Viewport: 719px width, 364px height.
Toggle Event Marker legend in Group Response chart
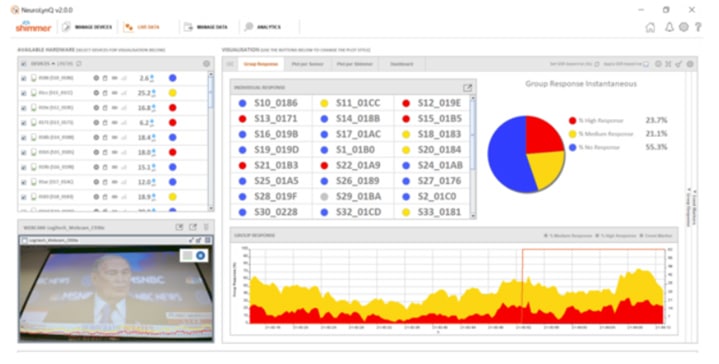(x=656, y=236)
